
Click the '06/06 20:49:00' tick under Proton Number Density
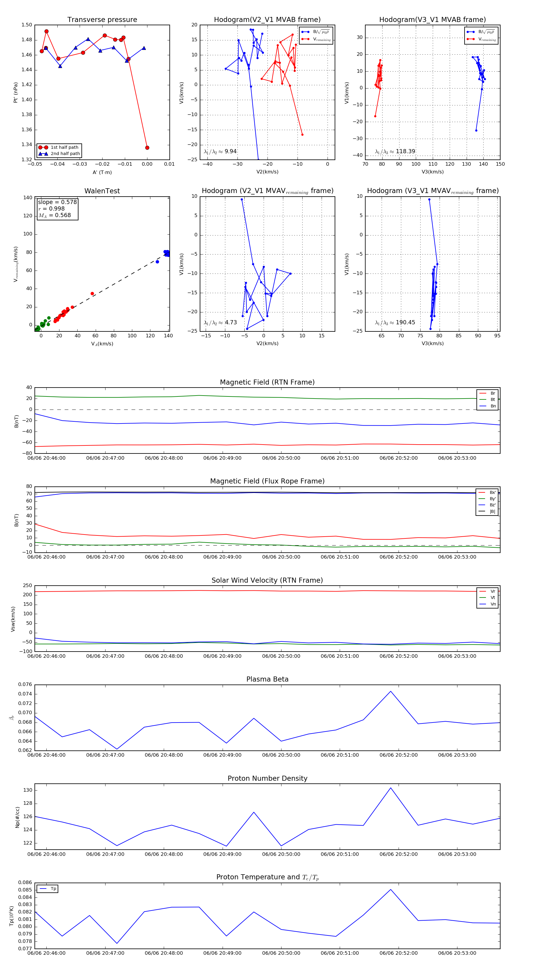(222, 854)
